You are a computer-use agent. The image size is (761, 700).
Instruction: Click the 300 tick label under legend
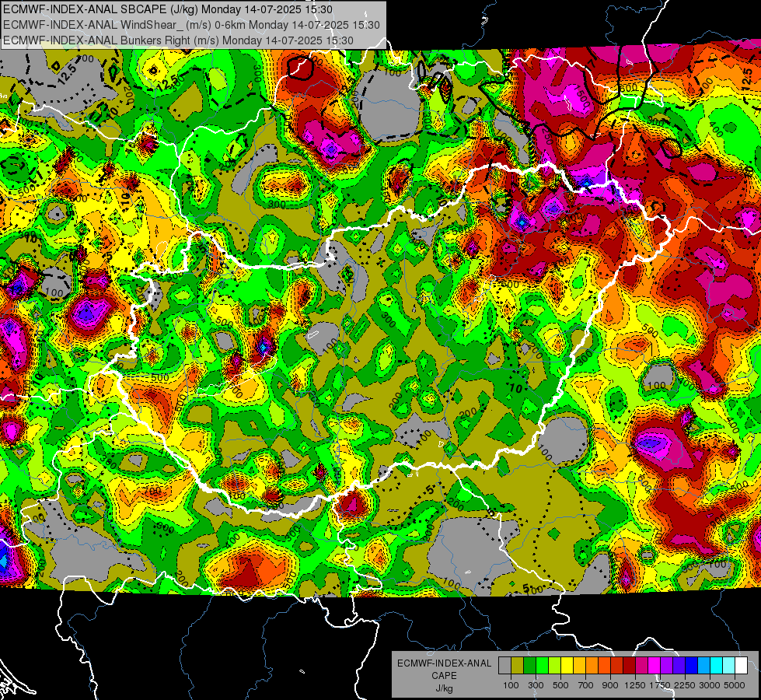click(536, 685)
